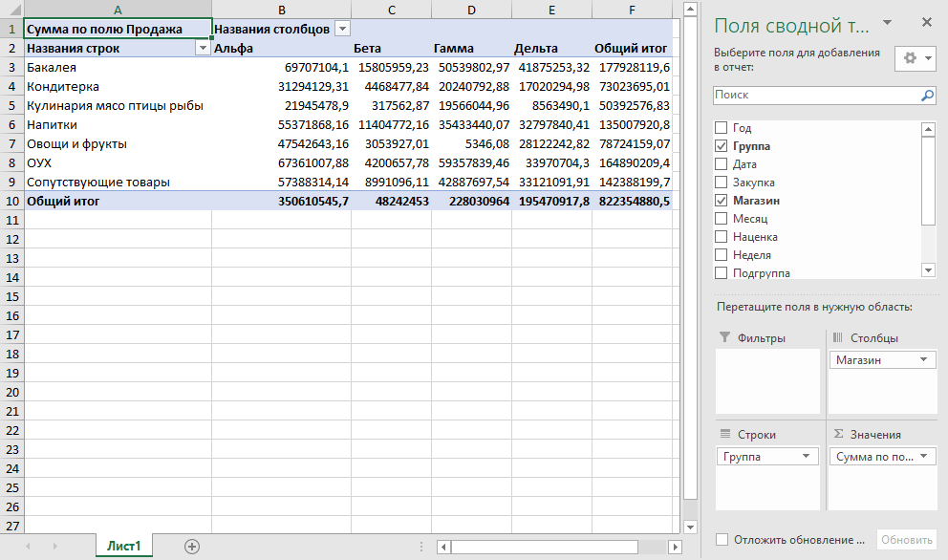Select the Гамма column label

point(471,48)
